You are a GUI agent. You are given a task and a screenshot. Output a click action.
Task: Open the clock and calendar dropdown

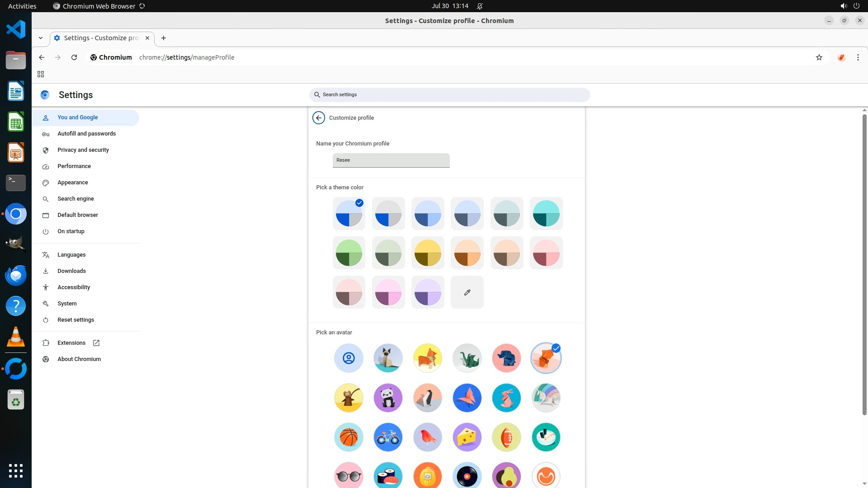point(449,6)
